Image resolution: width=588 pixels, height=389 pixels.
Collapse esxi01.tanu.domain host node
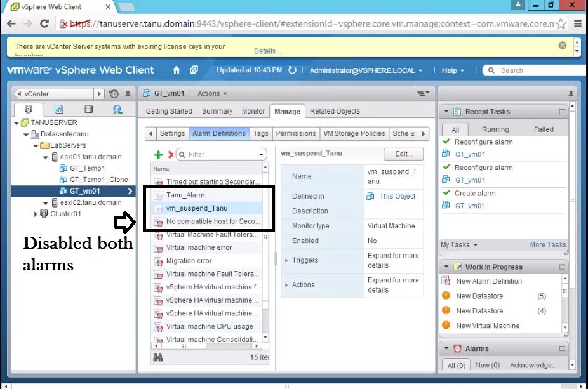[x=45, y=157]
